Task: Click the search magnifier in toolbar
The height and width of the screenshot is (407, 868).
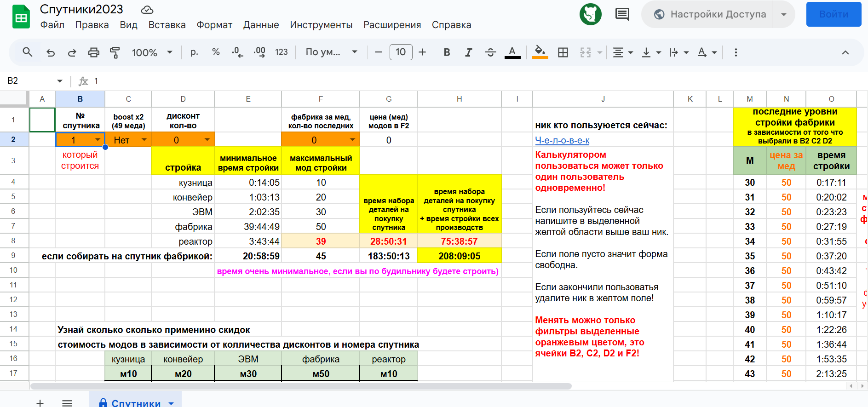Action: coord(28,52)
